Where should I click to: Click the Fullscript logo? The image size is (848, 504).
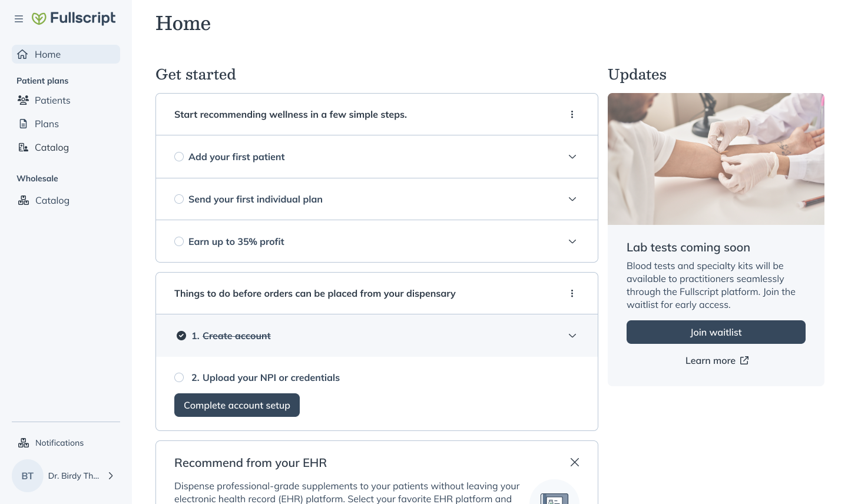point(74,18)
